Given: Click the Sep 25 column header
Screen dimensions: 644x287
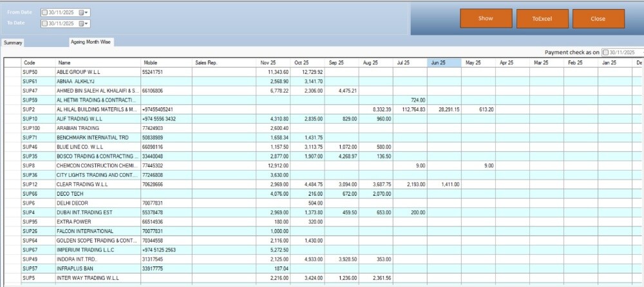Looking at the screenshot, I should coord(342,63).
